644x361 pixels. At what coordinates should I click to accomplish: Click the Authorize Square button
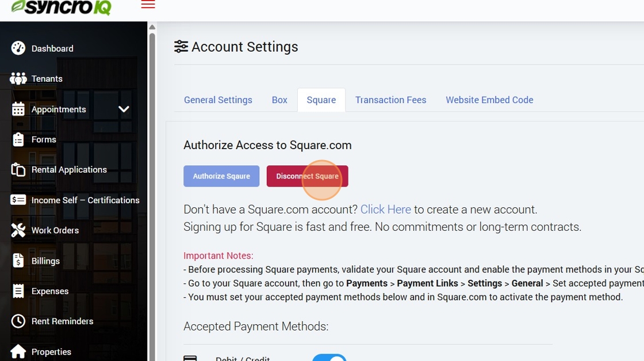(x=221, y=176)
